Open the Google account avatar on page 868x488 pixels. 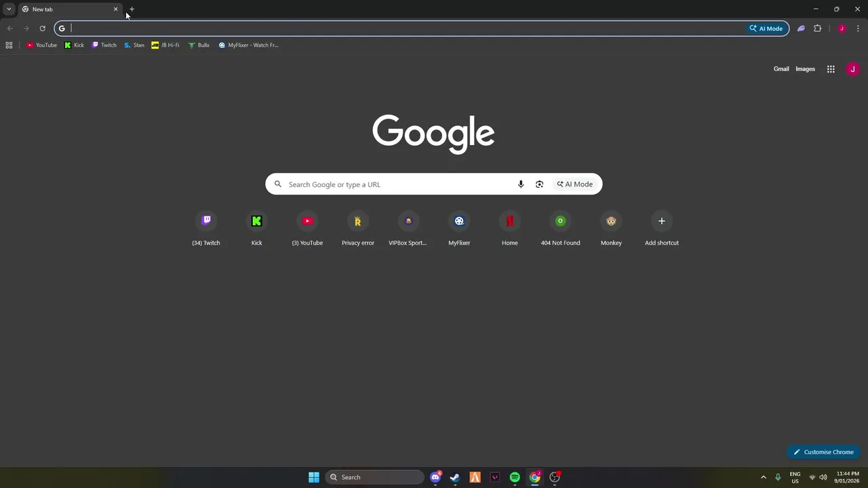[852, 69]
